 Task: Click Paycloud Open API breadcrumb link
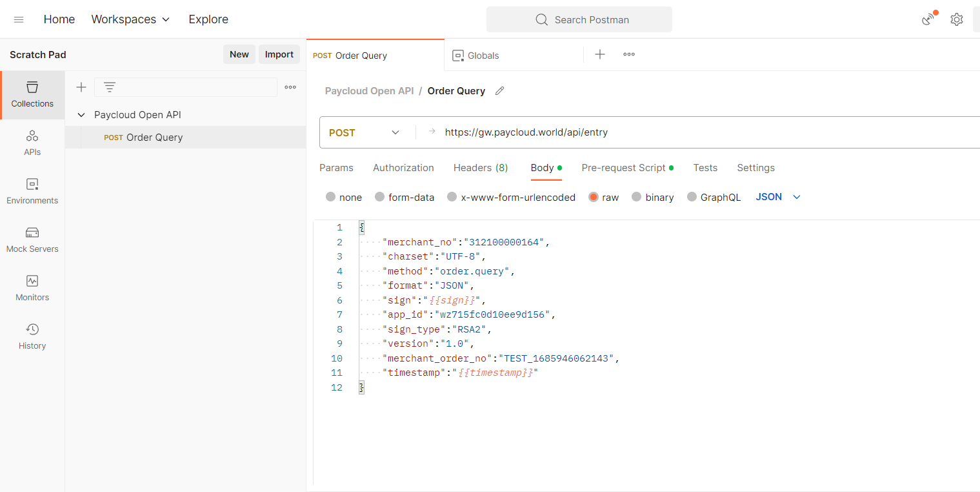[x=369, y=91]
